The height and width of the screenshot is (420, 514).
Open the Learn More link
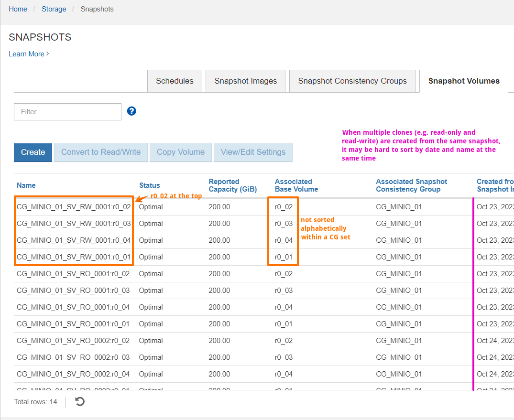[29, 54]
